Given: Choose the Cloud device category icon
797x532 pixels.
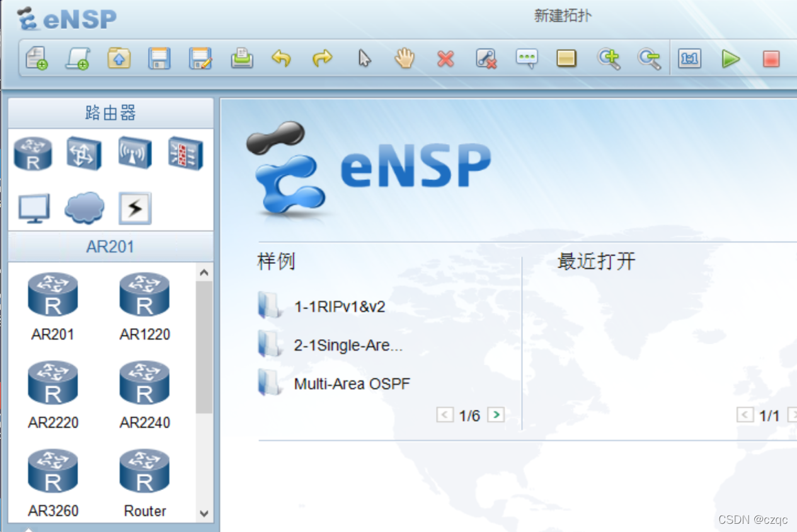Looking at the screenshot, I should pyautogui.click(x=84, y=208).
